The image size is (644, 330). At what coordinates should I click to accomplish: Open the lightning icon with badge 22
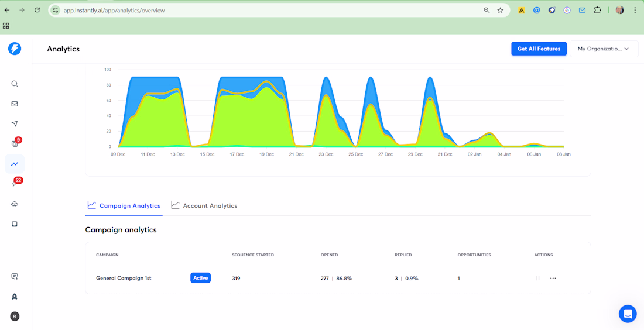15,184
